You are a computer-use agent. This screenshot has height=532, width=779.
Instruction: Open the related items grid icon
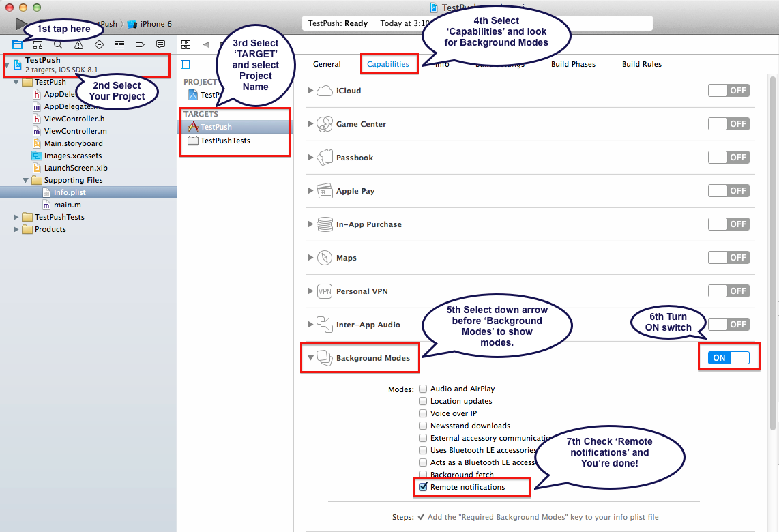click(186, 45)
